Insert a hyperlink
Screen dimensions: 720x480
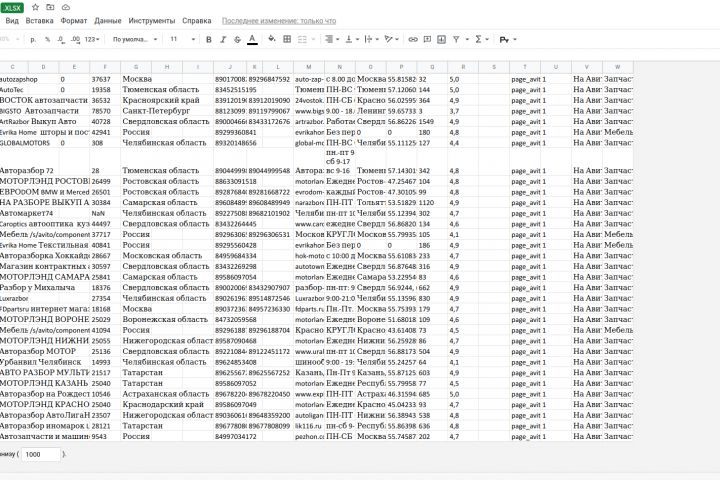point(413,40)
